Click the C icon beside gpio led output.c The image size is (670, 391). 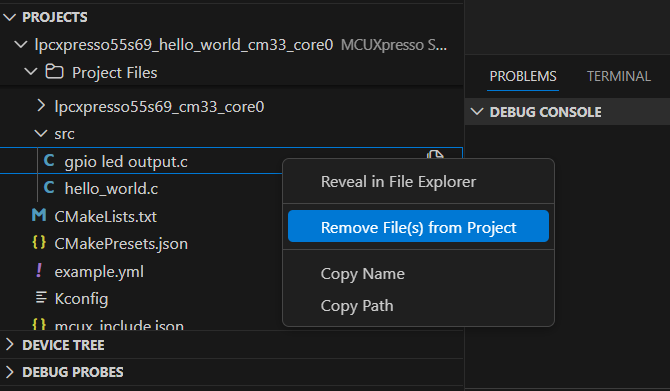coord(49,161)
